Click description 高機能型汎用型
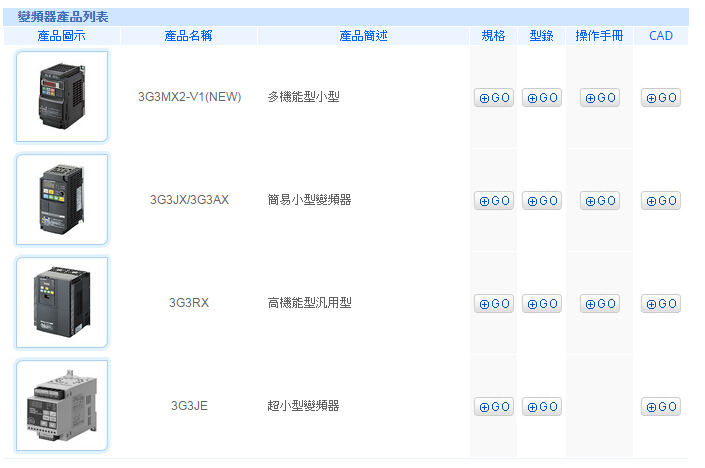 309,303
